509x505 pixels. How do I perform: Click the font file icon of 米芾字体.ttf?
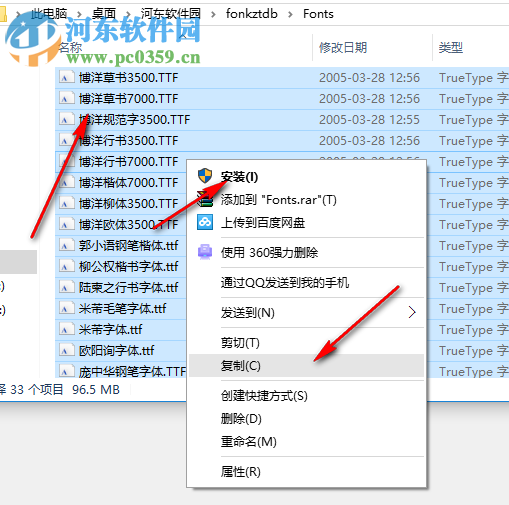coord(67,329)
